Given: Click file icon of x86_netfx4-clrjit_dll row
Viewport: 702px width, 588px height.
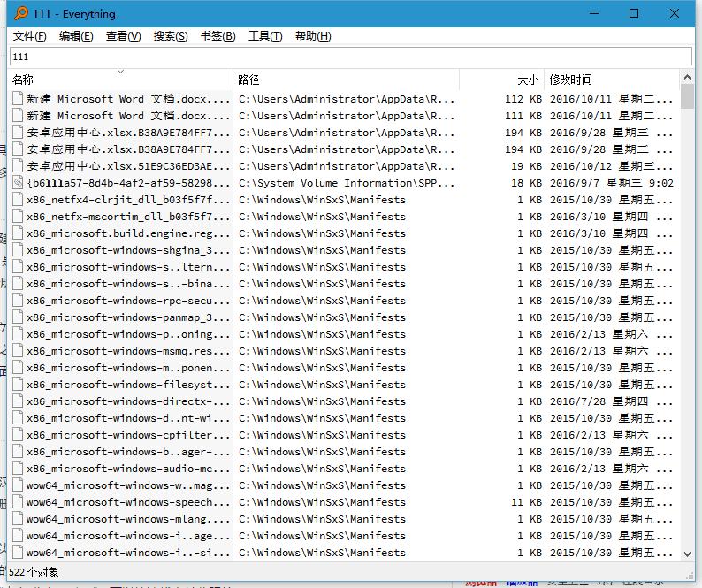Looking at the screenshot, I should (18, 200).
